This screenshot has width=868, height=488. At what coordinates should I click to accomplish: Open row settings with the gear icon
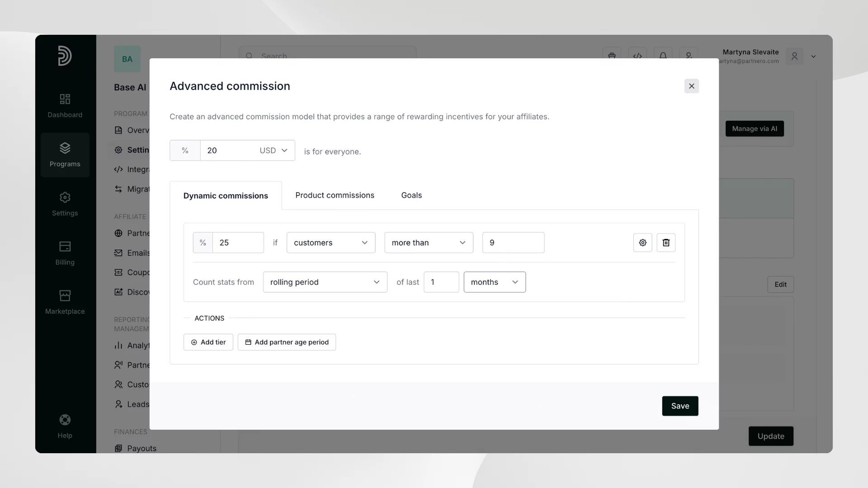click(642, 243)
